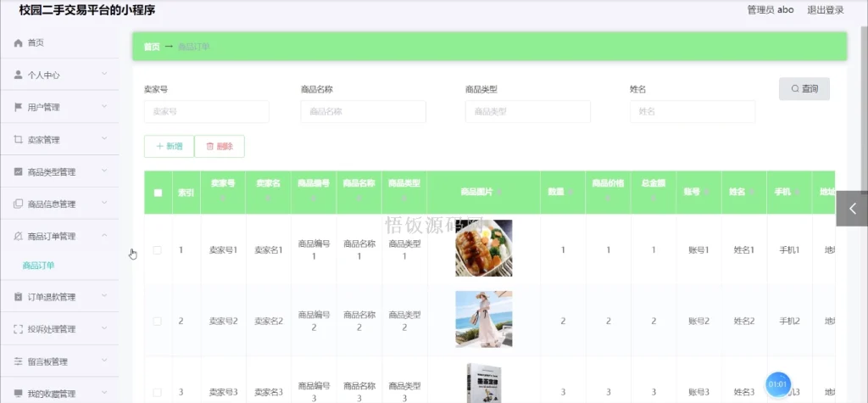Click the 删除 delete button
This screenshot has height=403, width=868.
[x=220, y=146]
